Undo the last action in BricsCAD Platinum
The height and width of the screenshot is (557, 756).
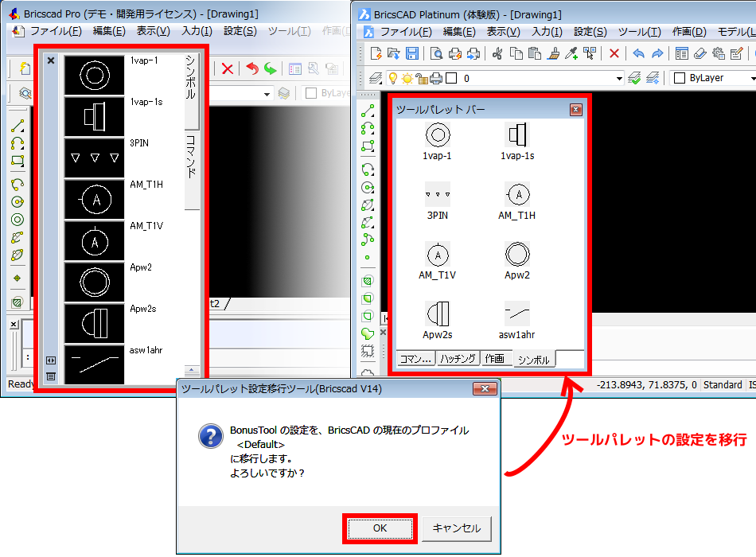click(638, 53)
